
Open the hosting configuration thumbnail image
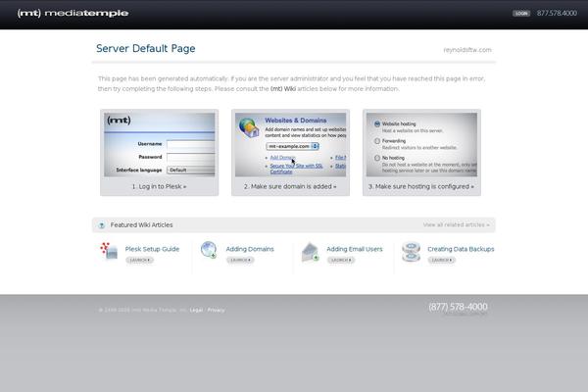420,144
